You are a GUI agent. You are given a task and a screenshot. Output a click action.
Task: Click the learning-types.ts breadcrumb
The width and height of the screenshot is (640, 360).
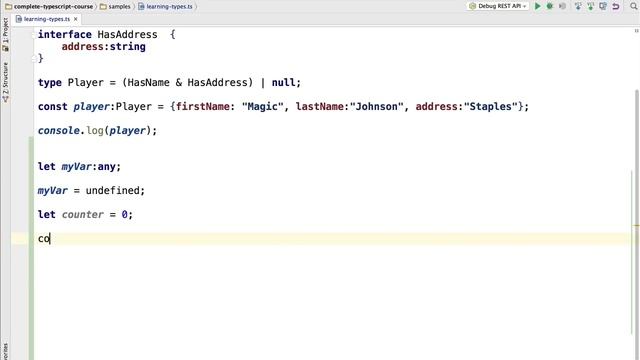(165, 7)
